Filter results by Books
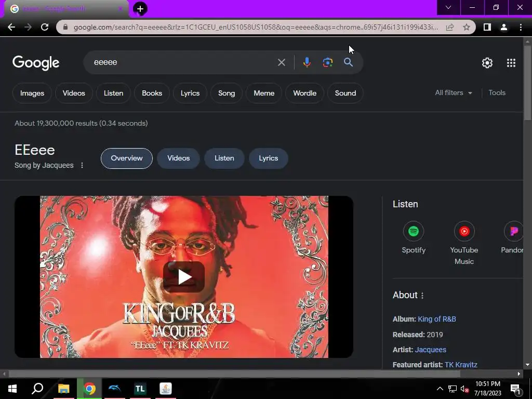Viewport: 532px width, 399px height. tap(152, 93)
